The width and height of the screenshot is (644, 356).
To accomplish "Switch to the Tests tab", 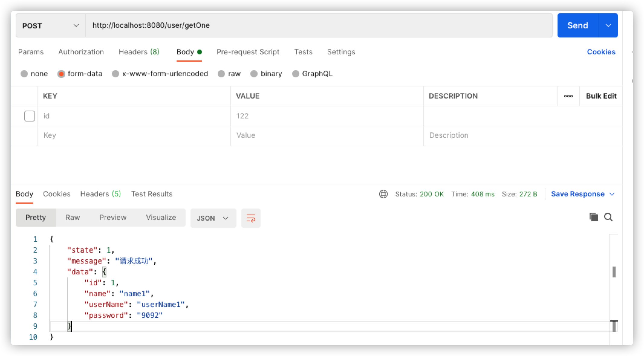I will [x=303, y=52].
